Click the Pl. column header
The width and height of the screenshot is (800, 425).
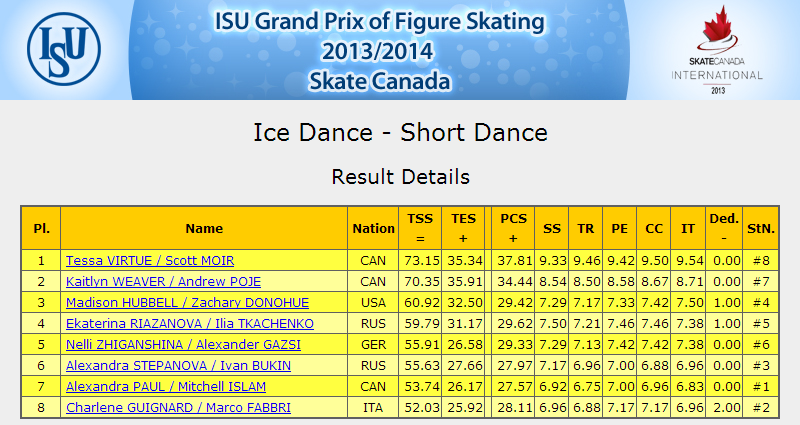(x=41, y=228)
